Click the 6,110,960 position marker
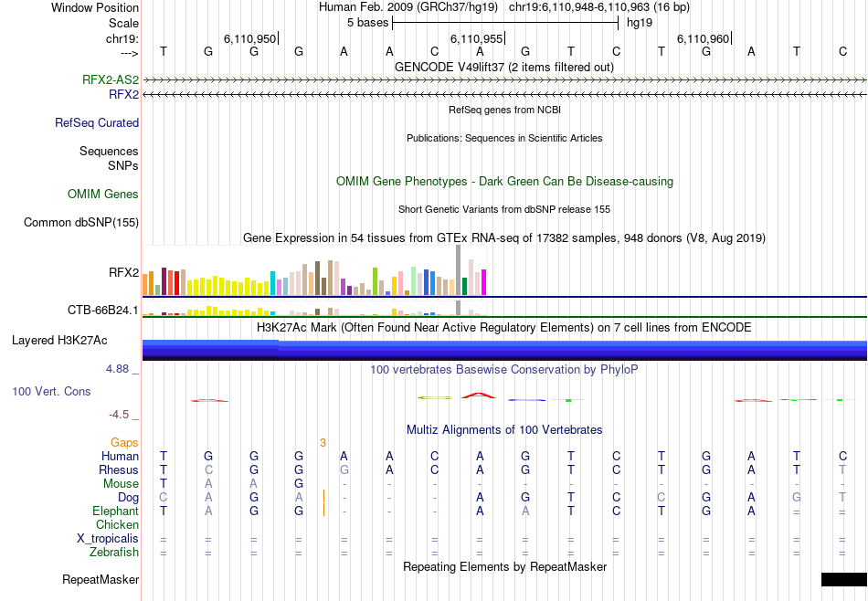The width and height of the screenshot is (868, 601). point(703,38)
